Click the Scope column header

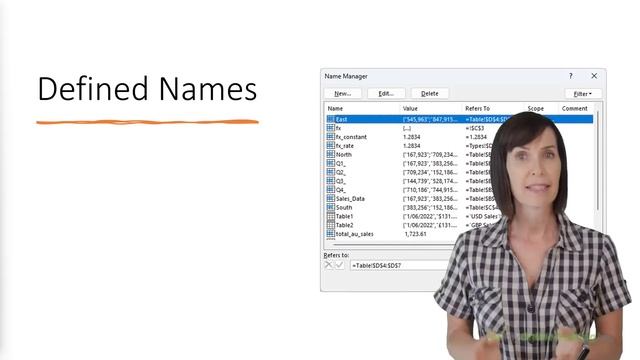[536, 109]
